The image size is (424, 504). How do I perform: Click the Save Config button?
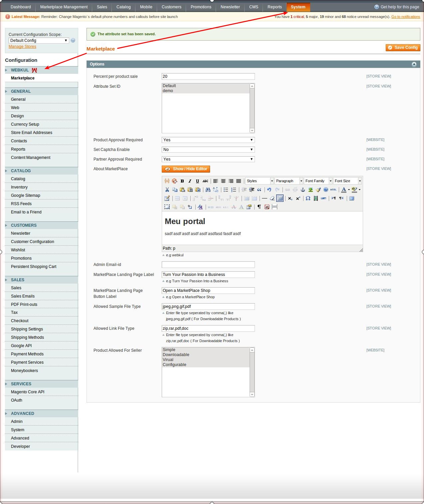pos(403,48)
